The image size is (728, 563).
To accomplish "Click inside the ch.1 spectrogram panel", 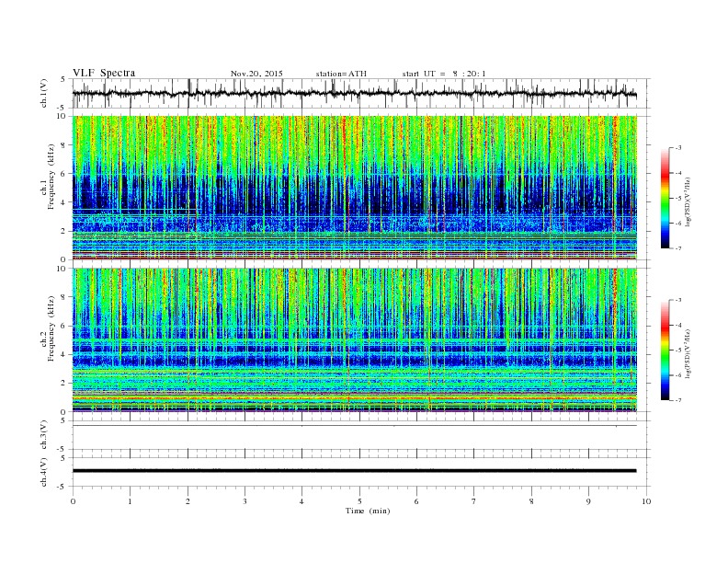I will click(x=354, y=188).
